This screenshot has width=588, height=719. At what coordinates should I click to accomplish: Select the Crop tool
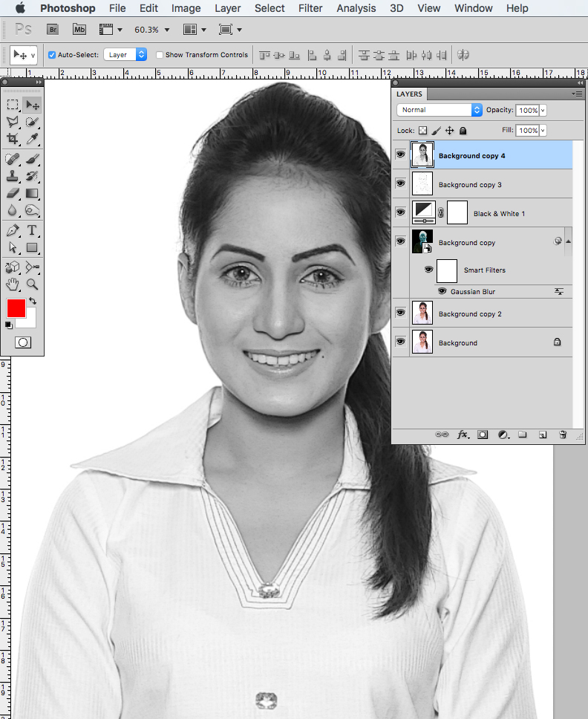[x=13, y=139]
